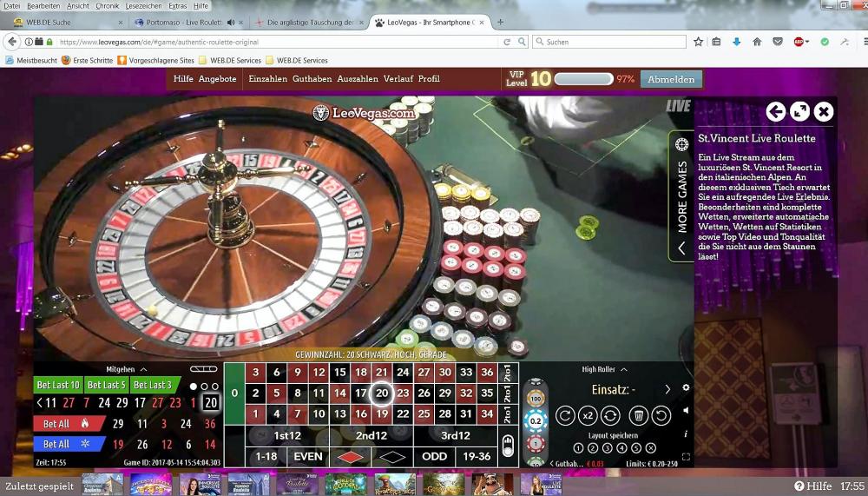The height and width of the screenshot is (496, 868).
Task: Place bet on EVEN
Action: (308, 457)
